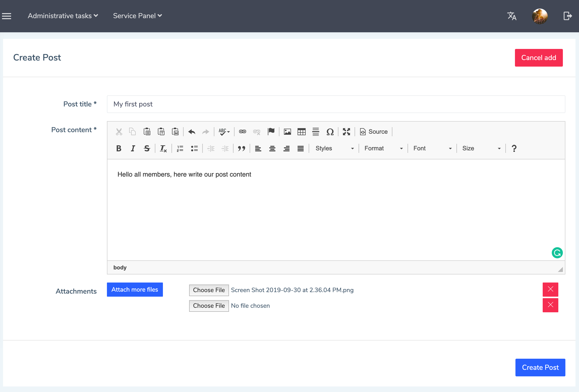This screenshot has width=579, height=392.
Task: Click the user profile avatar
Action: [x=540, y=16]
